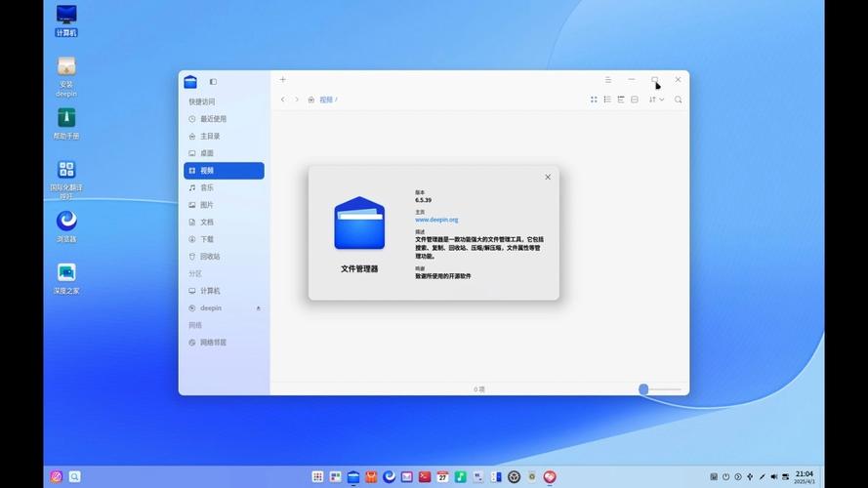Open the orange app store in the dock

tap(371, 476)
